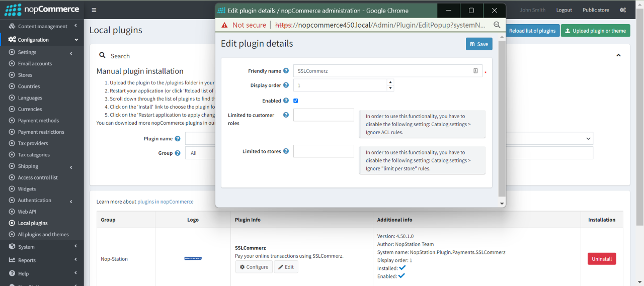Click icon inside Friendly name field
Viewport: 644px width, 286px height.
[x=475, y=71]
